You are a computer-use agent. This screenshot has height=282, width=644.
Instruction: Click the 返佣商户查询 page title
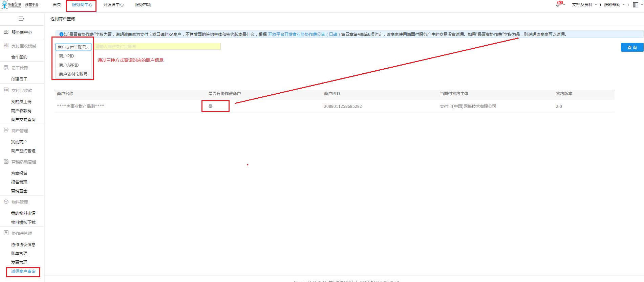(63, 19)
